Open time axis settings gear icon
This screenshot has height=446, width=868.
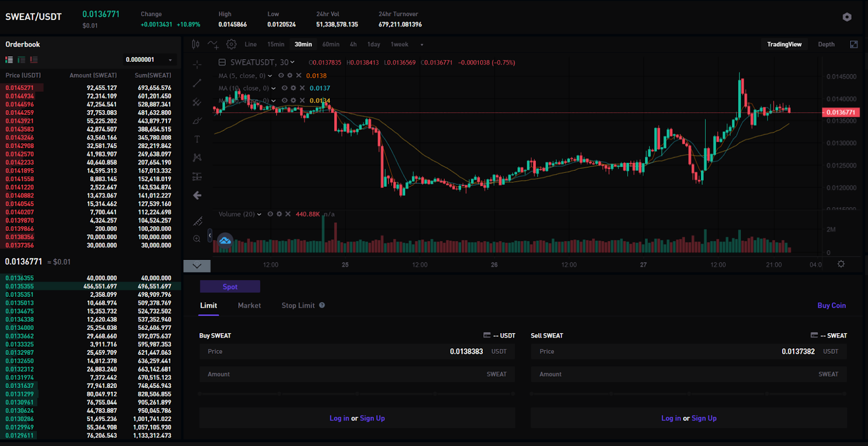(x=841, y=264)
